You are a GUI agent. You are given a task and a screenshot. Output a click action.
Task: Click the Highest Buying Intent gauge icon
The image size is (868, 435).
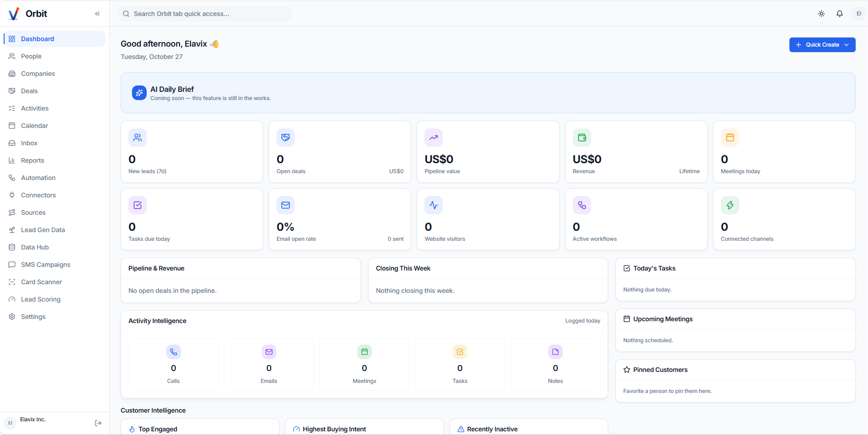click(x=296, y=429)
